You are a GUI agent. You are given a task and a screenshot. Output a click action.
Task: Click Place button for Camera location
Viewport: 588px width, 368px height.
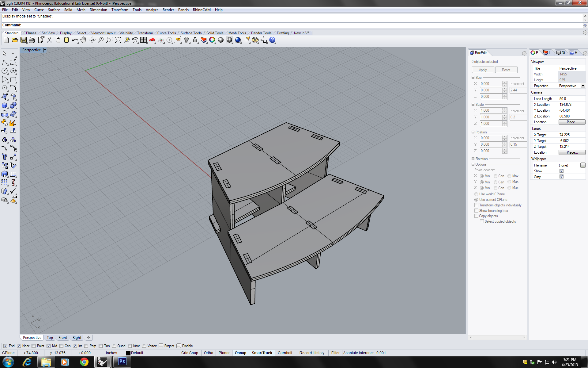pyautogui.click(x=572, y=122)
